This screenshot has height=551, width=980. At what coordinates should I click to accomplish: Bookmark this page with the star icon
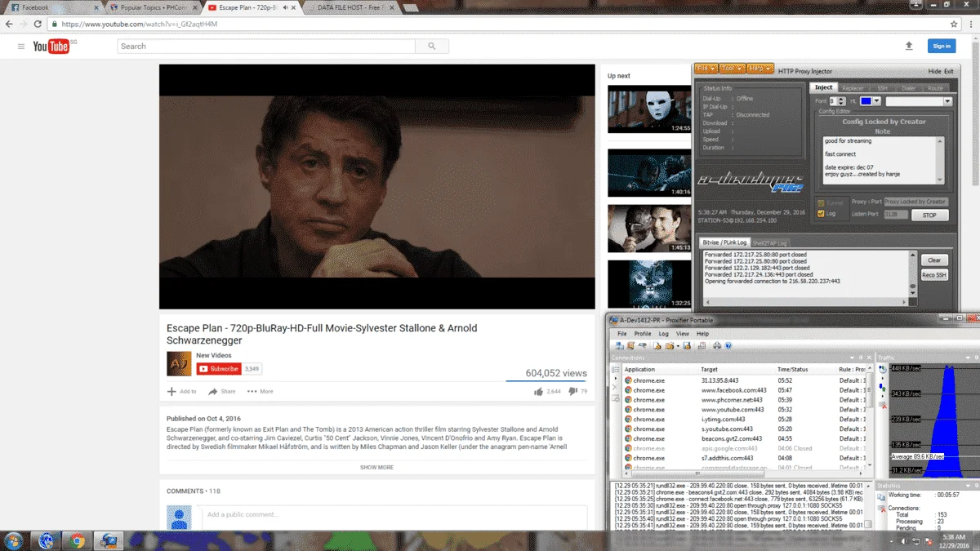pyautogui.click(x=955, y=24)
